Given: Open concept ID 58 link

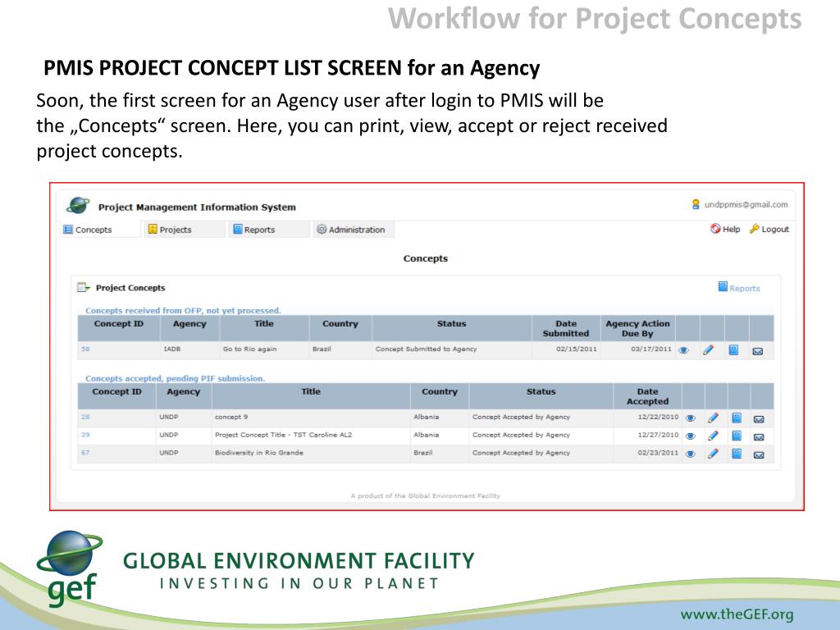Looking at the screenshot, I should tap(84, 349).
